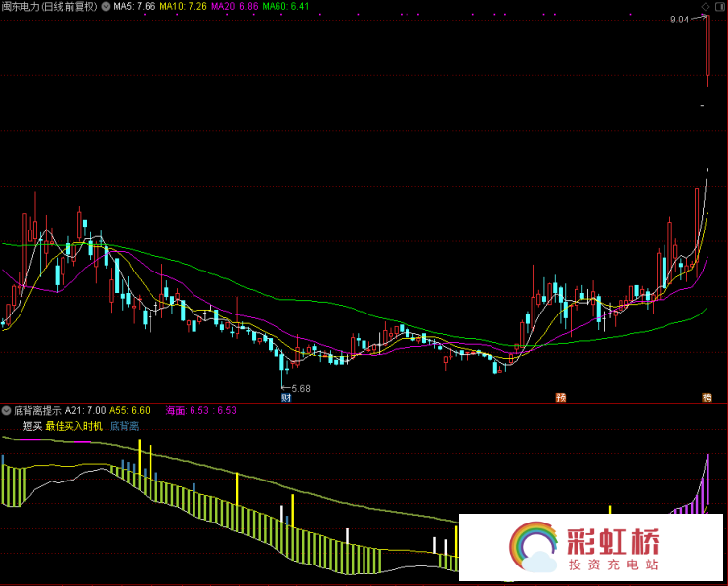Click the 底背离 legend label

124,426
